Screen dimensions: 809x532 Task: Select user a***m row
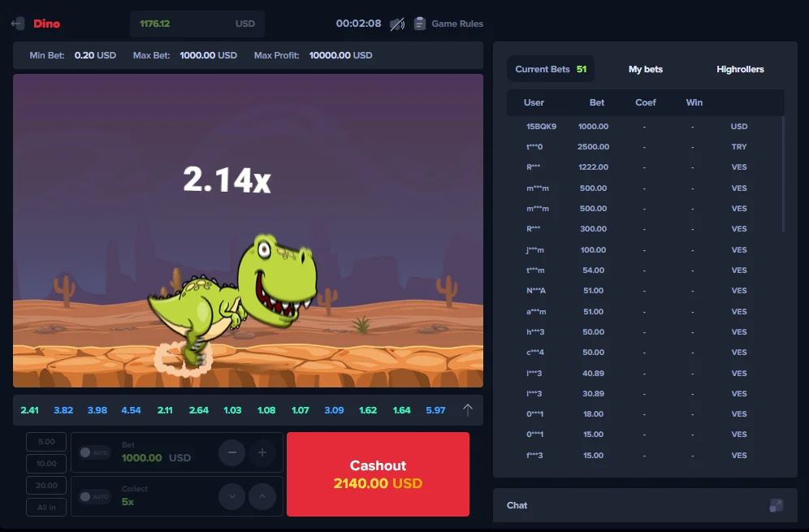pyautogui.click(x=645, y=312)
